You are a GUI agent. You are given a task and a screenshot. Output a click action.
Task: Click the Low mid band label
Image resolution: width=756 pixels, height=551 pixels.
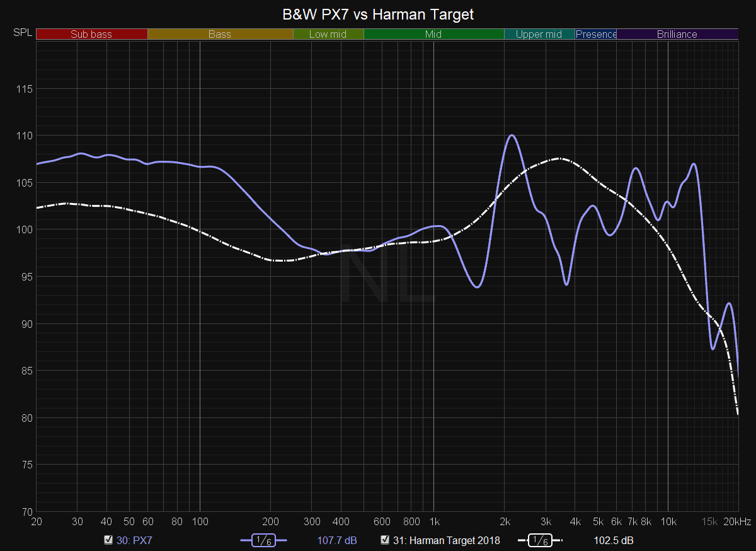click(x=328, y=35)
